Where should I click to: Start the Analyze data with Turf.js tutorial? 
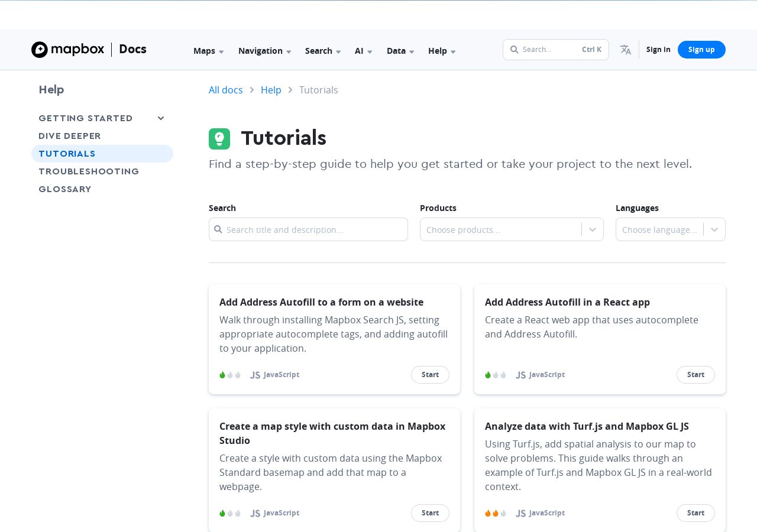(x=695, y=513)
